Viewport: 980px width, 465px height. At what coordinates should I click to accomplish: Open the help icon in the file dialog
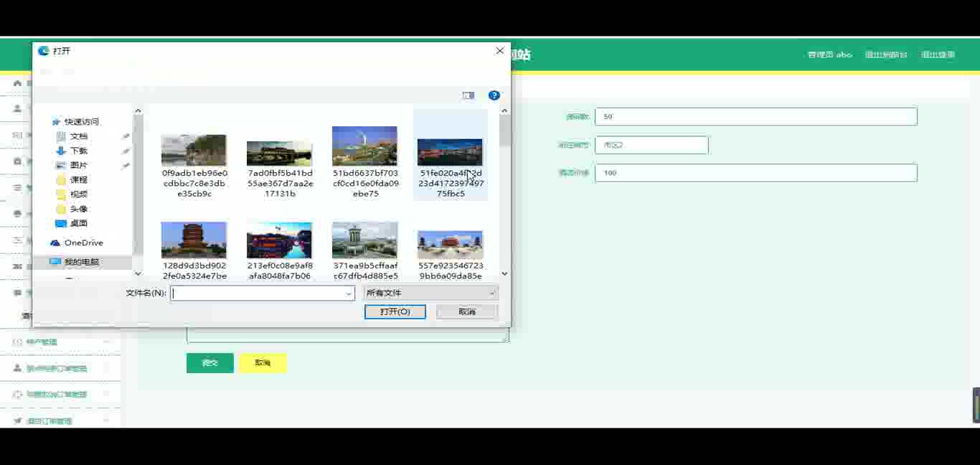click(494, 95)
